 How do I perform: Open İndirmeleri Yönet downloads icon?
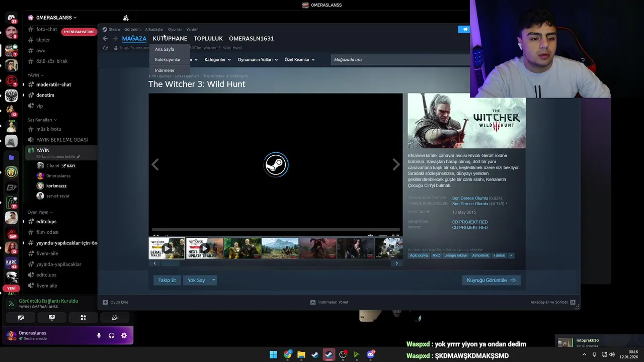(x=313, y=302)
